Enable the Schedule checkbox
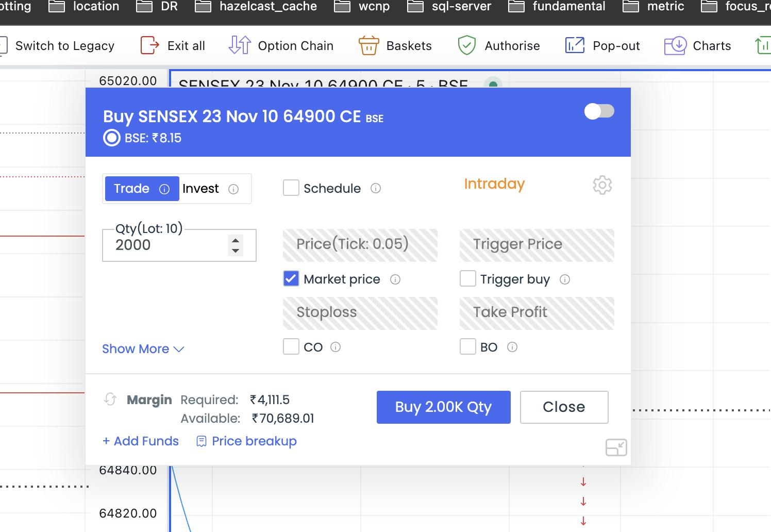Image resolution: width=771 pixels, height=532 pixels. (x=291, y=188)
